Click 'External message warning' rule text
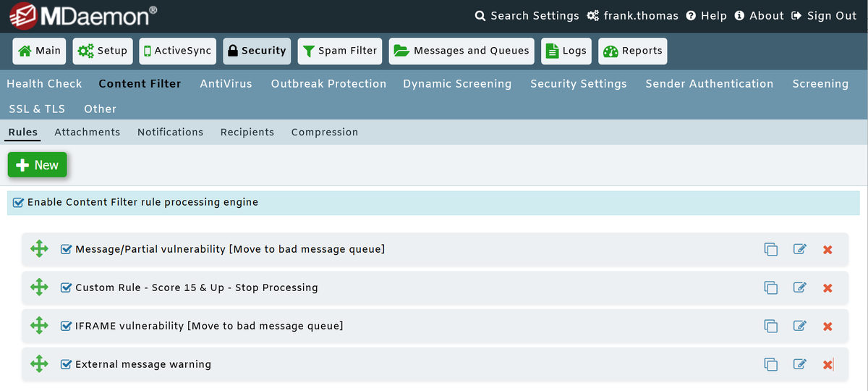This screenshot has width=868, height=391. tap(143, 364)
